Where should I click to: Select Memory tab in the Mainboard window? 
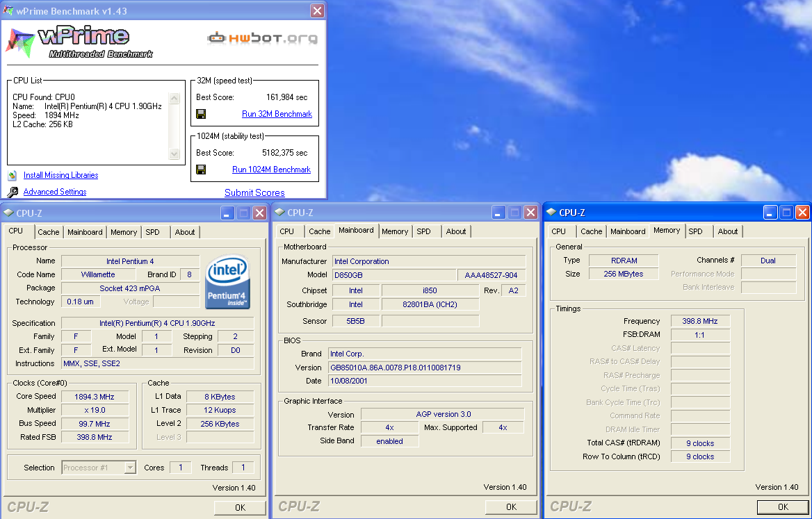coord(395,232)
